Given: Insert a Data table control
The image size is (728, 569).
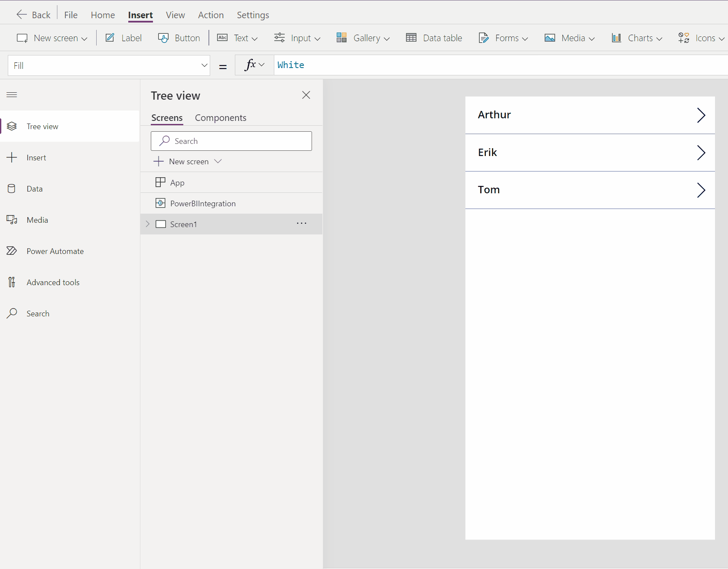Looking at the screenshot, I should click(x=434, y=38).
